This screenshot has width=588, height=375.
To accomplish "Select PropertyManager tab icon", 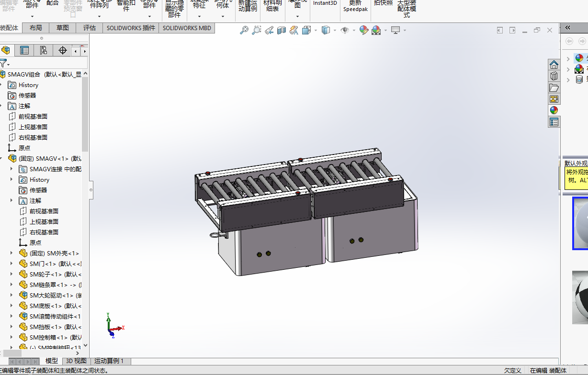I will pyautogui.click(x=24, y=50).
